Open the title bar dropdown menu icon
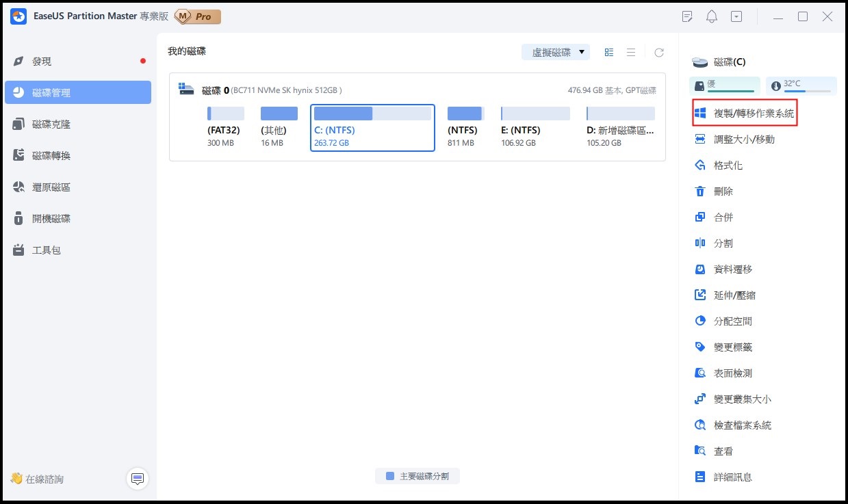The width and height of the screenshot is (848, 504). [x=736, y=16]
